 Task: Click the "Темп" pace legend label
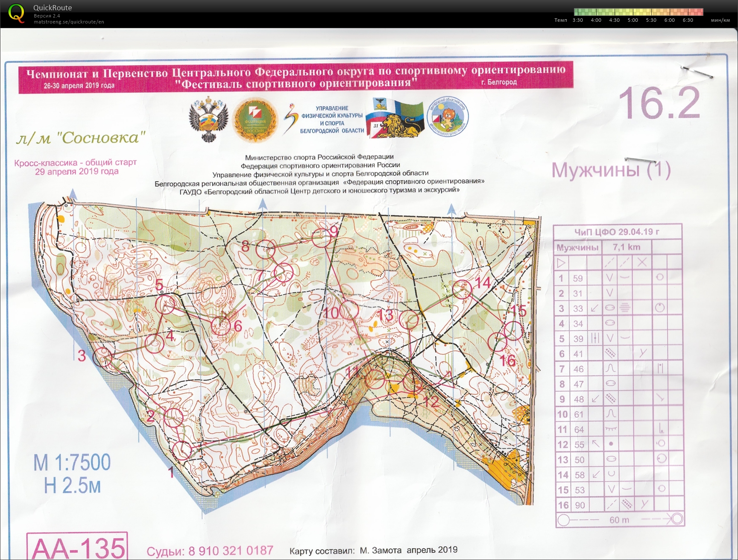point(561,20)
